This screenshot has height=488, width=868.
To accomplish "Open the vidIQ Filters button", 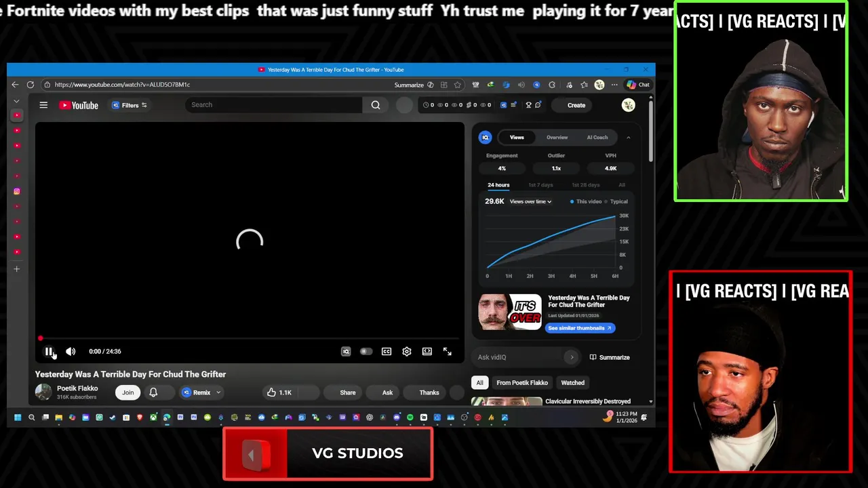I will click(130, 105).
